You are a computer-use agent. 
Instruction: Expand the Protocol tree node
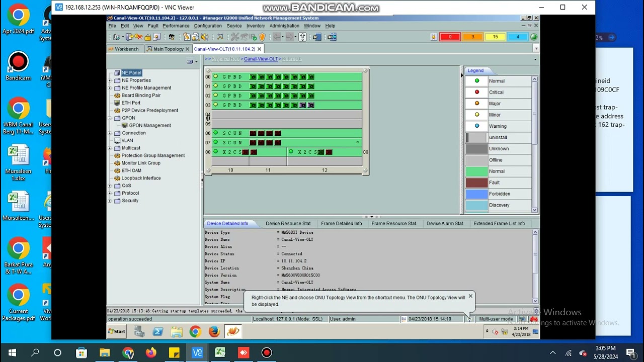tap(110, 194)
